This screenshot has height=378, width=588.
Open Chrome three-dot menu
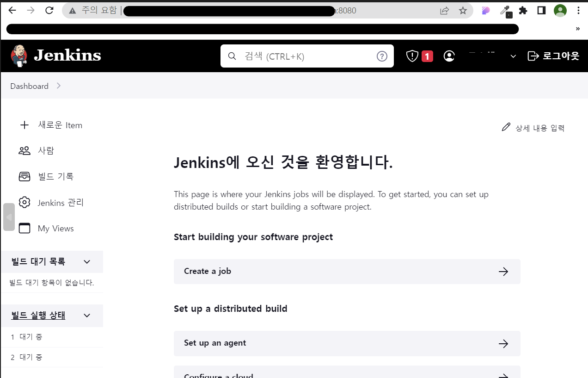579,11
